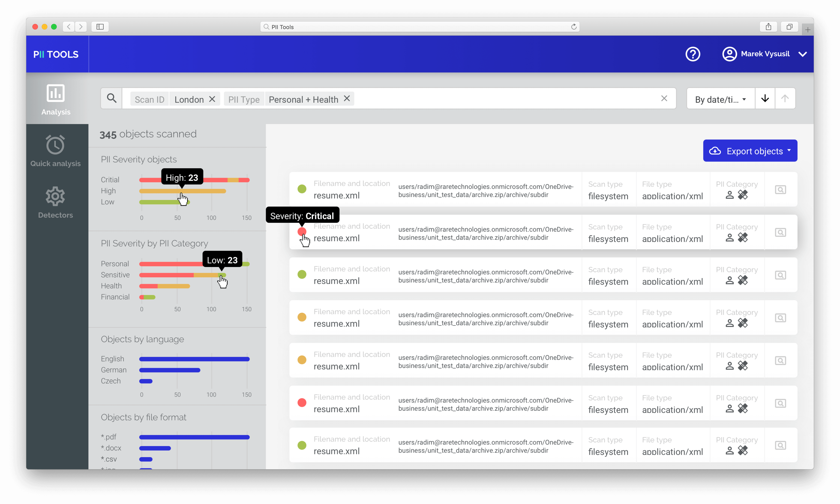Click the person icon in the Critical row

point(730,238)
